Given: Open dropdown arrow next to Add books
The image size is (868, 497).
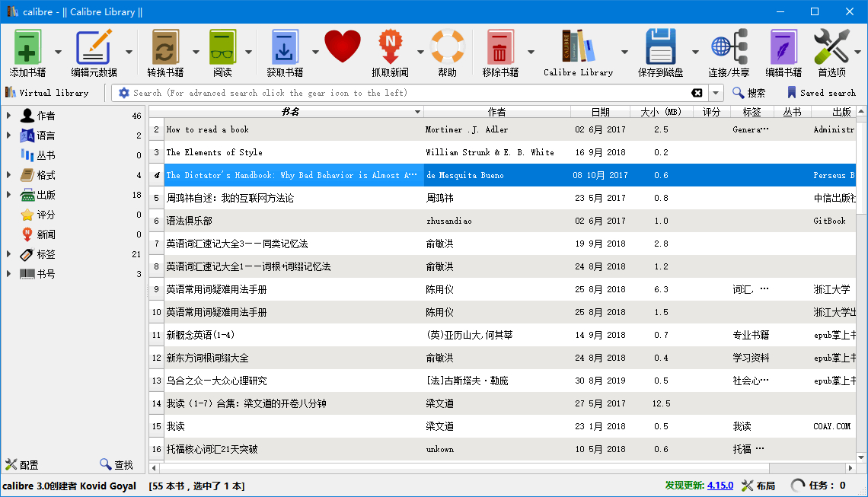Looking at the screenshot, I should [x=58, y=52].
